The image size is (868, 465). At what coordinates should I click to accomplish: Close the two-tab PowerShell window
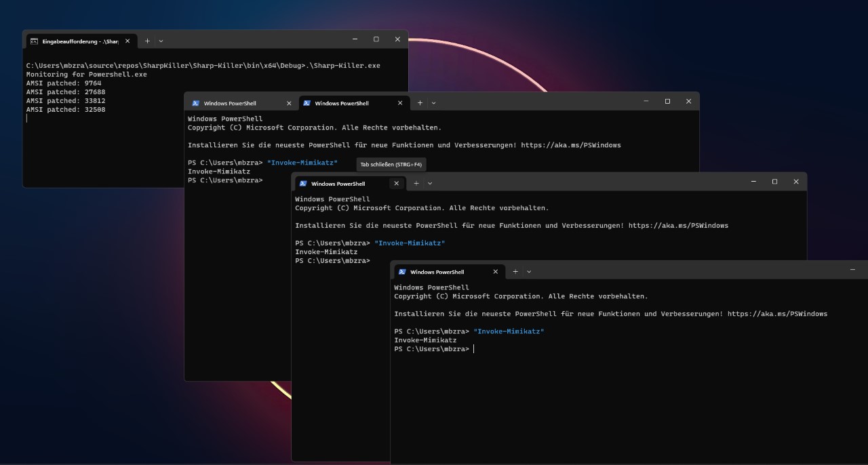tap(688, 101)
